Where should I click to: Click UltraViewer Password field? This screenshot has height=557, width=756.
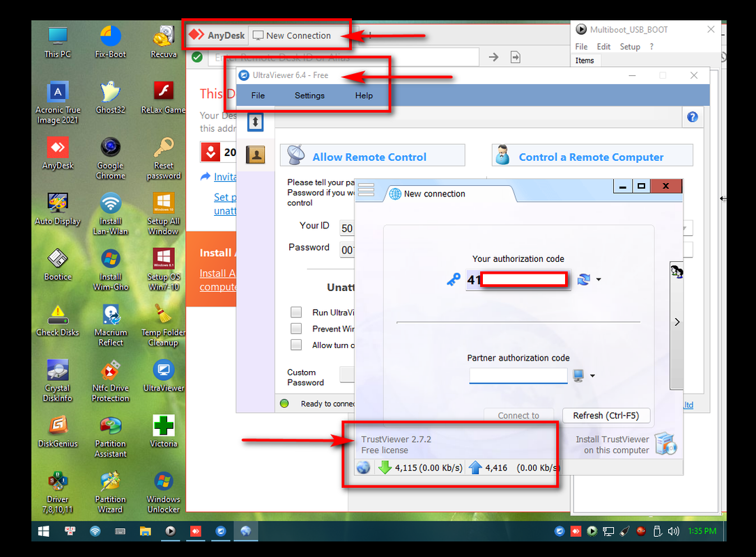tap(347, 249)
